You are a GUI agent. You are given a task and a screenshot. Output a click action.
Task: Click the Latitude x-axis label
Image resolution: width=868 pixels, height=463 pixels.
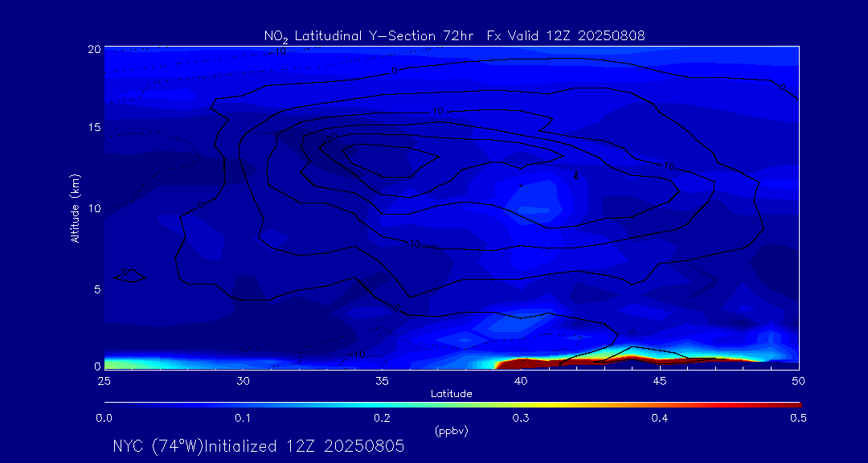click(x=450, y=394)
